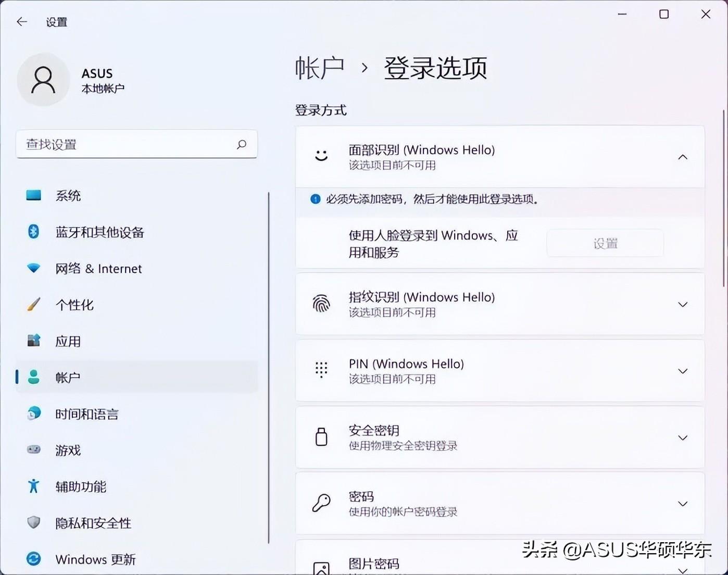This screenshot has height=575, width=728.
Task: Click the 本地帐户 label under ASUS
Action: click(x=103, y=89)
